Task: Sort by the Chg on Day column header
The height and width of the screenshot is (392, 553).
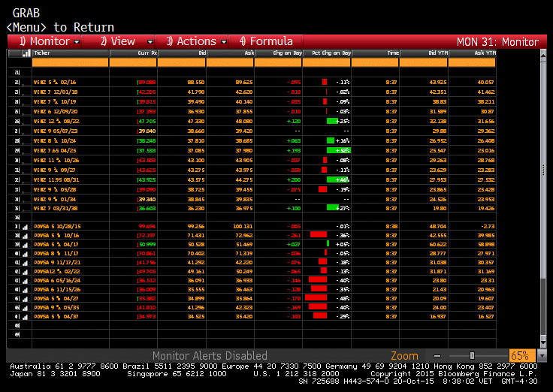Action: click(x=278, y=53)
